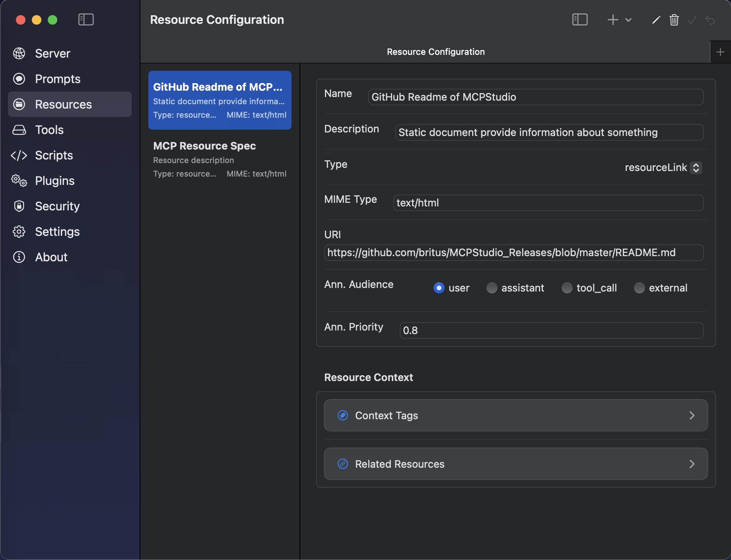The image size is (731, 560).
Task: Open the Scripts section
Action: click(54, 155)
